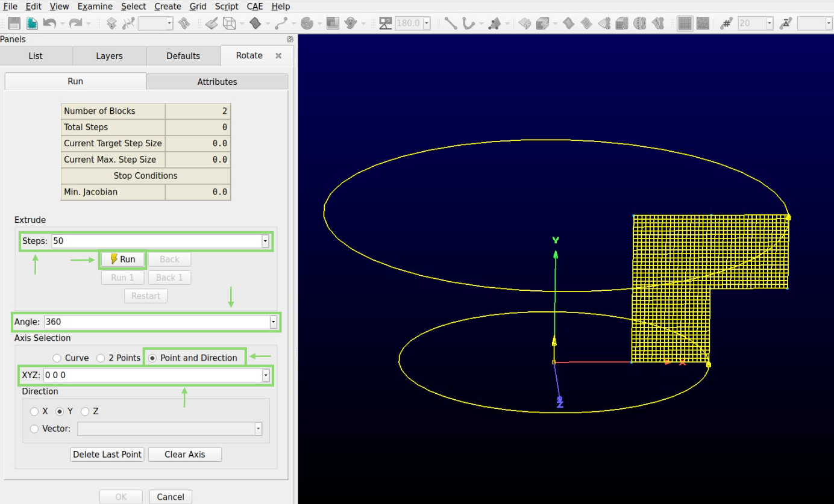Click the hash dimension icon
Viewport: 834px width, 504px height.
pos(727,23)
